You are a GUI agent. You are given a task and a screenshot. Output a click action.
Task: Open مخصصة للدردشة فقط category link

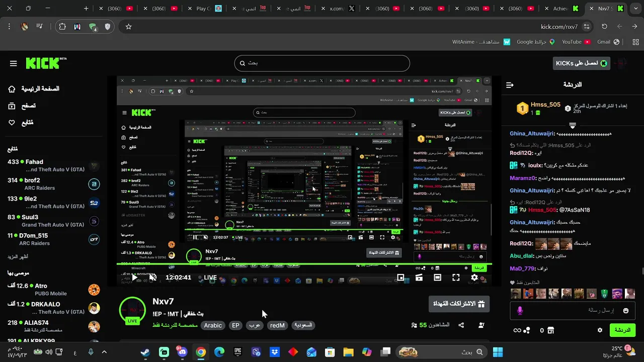coord(174,325)
